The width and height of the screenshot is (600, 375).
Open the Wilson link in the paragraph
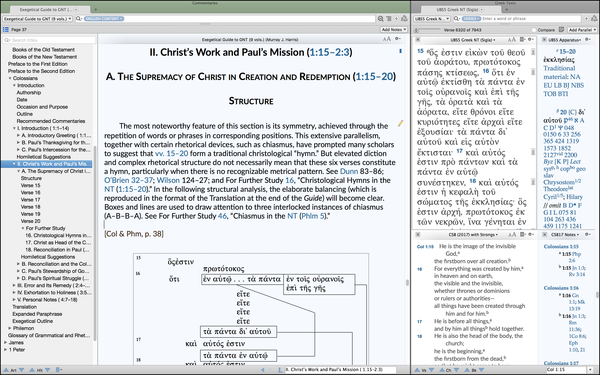pos(168,180)
